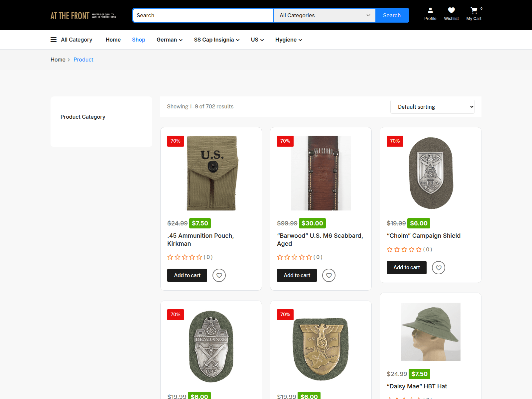This screenshot has height=399, width=532.
Task: Click the Product Category heading
Action: pos(83,117)
